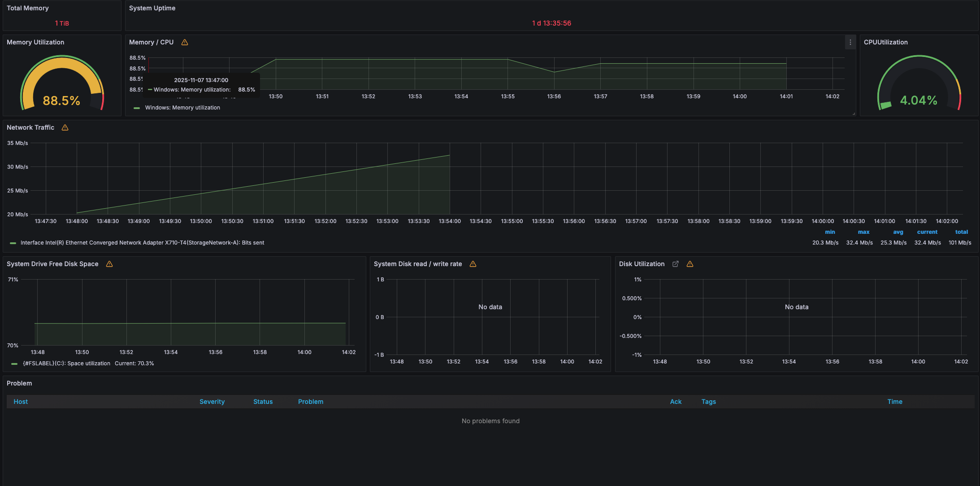Open the Disk Utilization external link icon
The image size is (980, 486).
[676, 264]
